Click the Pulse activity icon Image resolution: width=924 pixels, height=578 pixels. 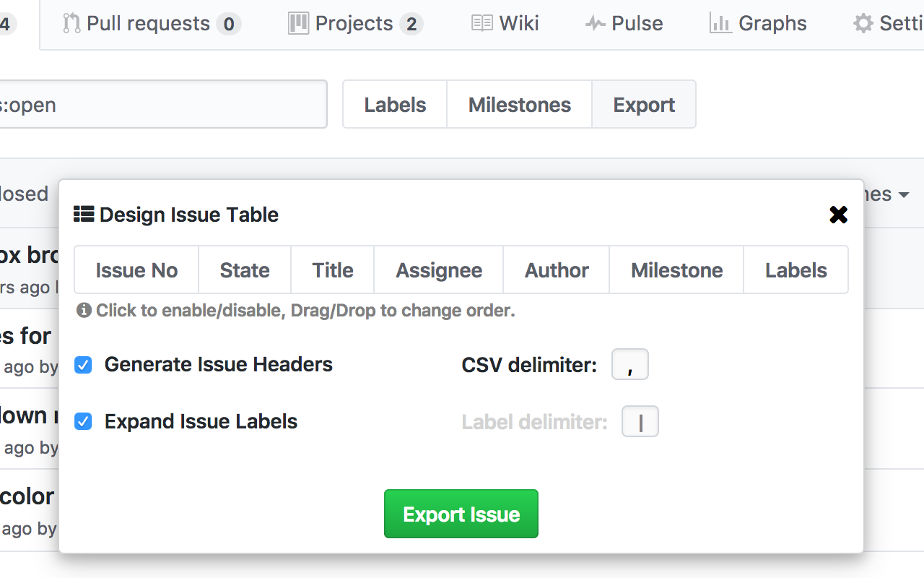tap(596, 24)
